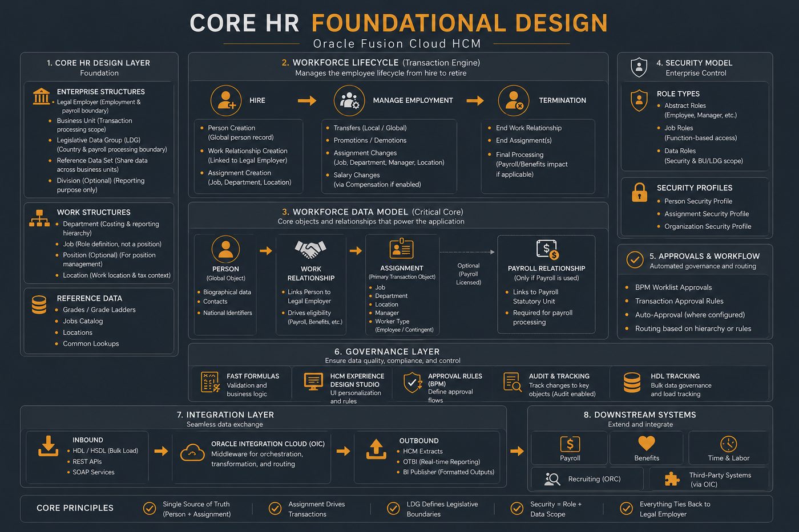The height and width of the screenshot is (532, 799).
Task: Click the HDL Tracking database icon
Action: (x=632, y=383)
